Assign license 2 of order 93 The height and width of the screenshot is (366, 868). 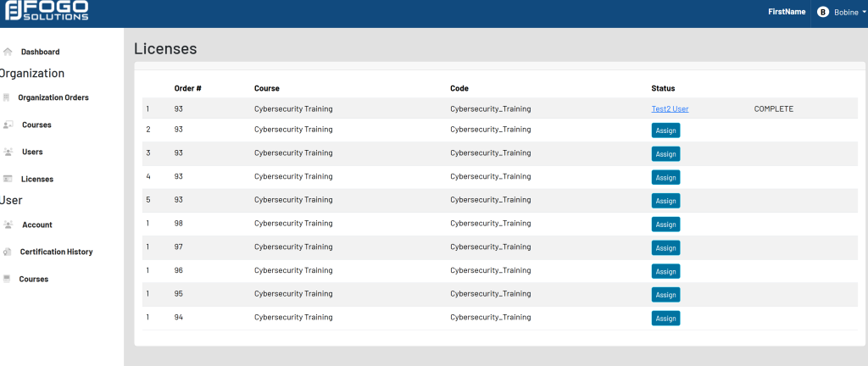[x=665, y=130]
